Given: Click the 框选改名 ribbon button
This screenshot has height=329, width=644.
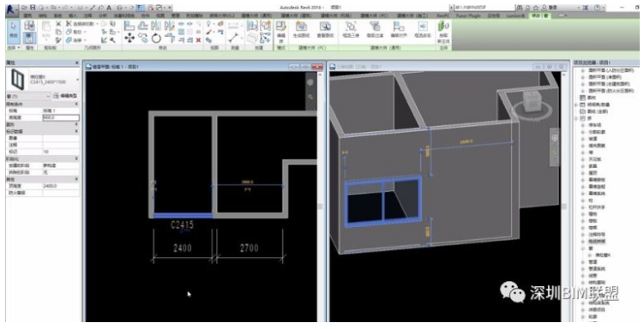Looking at the screenshot, I should [422, 30].
